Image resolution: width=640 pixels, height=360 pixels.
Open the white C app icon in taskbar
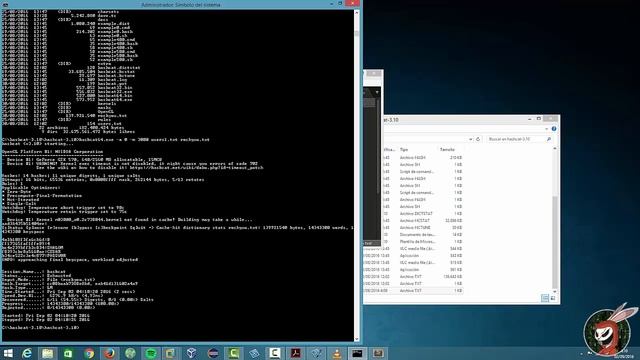(275, 353)
